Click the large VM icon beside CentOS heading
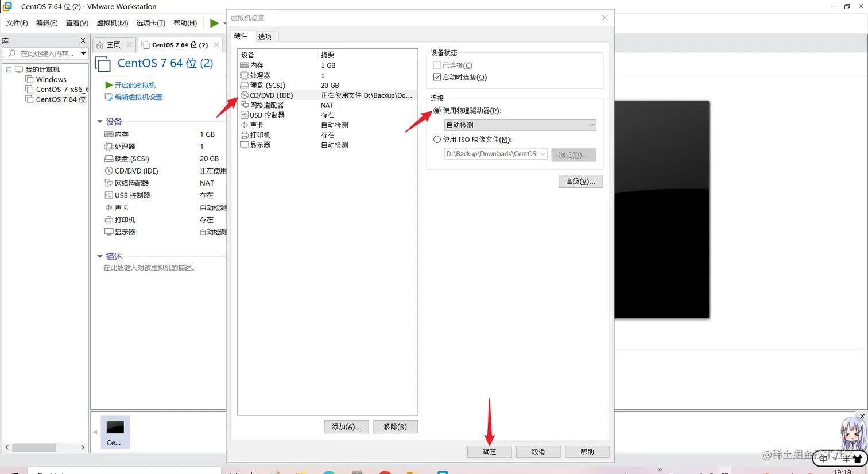This screenshot has height=474, width=868. tap(103, 64)
